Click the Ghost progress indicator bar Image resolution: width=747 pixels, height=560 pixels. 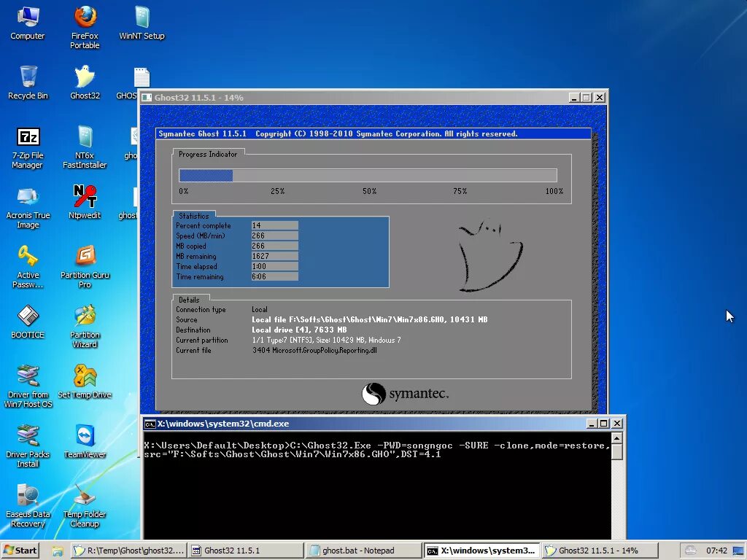coord(368,175)
